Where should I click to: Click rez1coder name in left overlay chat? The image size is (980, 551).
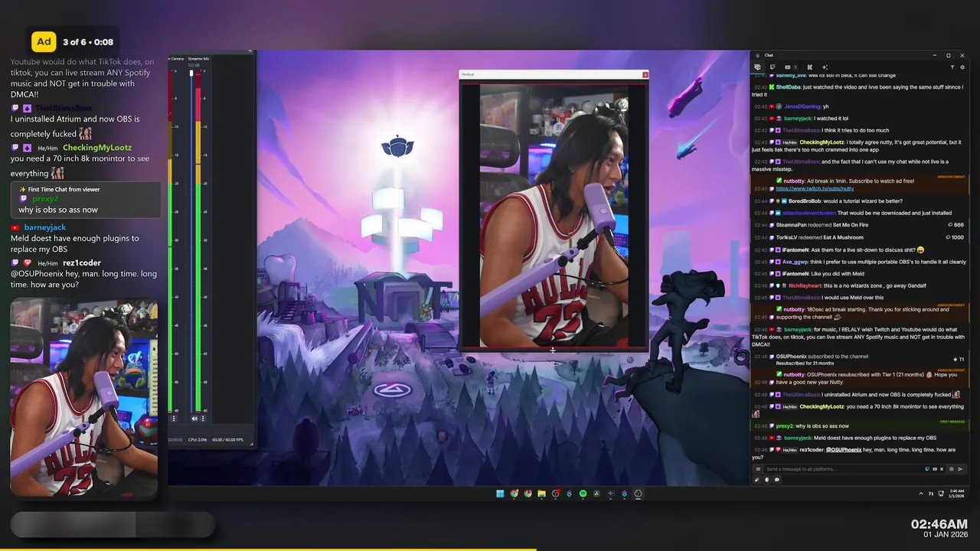tap(82, 262)
